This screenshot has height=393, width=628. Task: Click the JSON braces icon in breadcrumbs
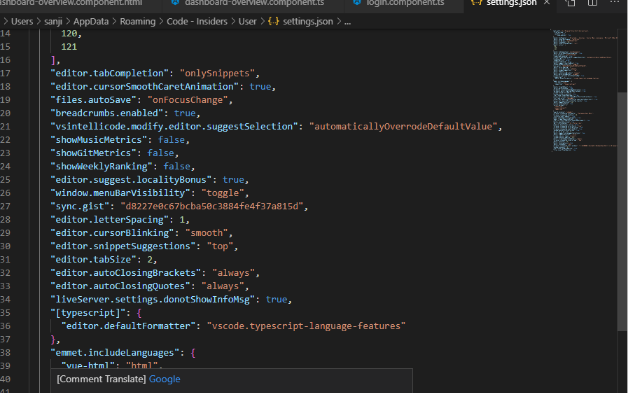coord(274,22)
